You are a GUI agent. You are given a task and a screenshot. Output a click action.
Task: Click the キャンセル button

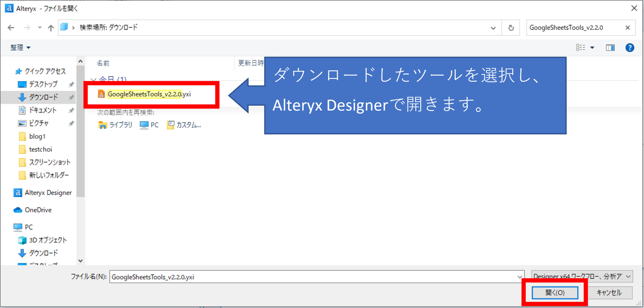[x=609, y=293]
